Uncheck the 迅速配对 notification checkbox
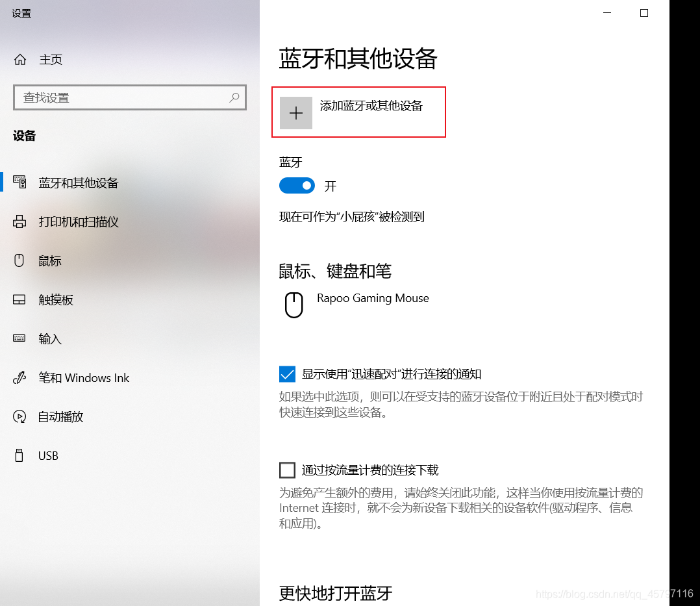700x606 pixels. tap(287, 374)
